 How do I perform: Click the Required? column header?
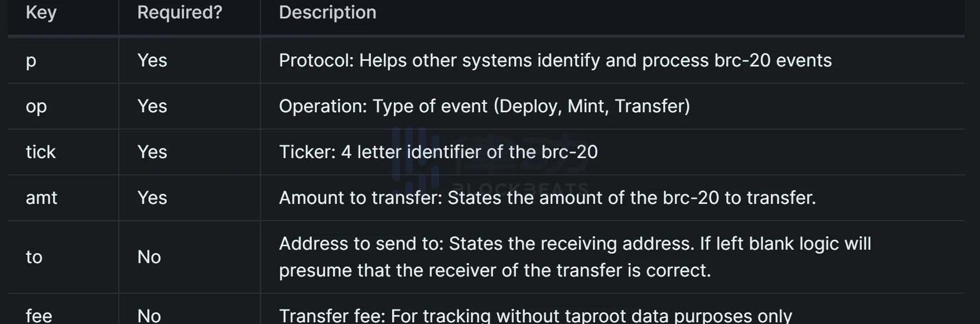point(180,12)
